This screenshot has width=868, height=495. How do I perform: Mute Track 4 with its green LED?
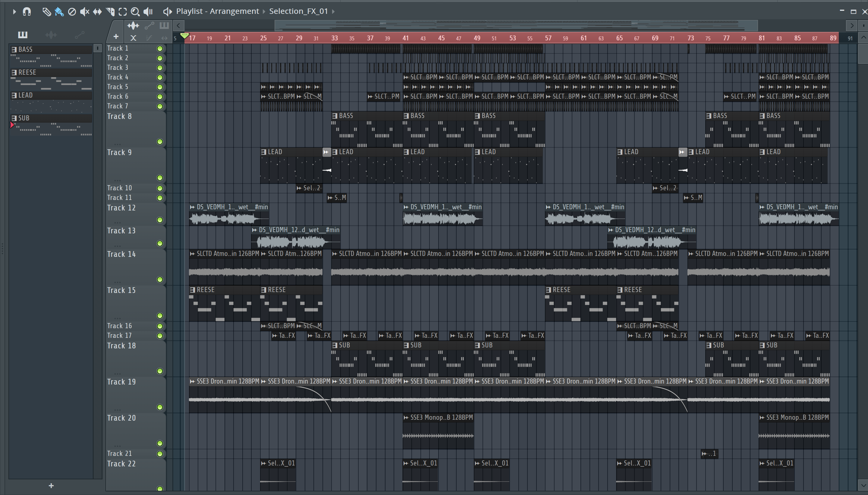click(159, 77)
